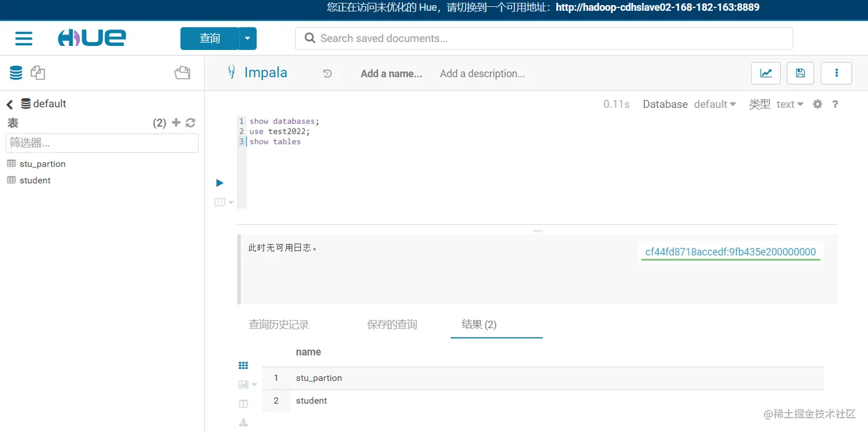Viewport: 868px width, 432px height.
Task: Select result row stu_partion
Action: click(x=542, y=378)
